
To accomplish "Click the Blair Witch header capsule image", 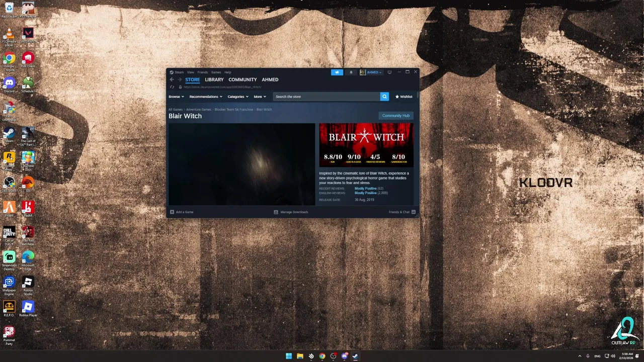I will coord(366,145).
